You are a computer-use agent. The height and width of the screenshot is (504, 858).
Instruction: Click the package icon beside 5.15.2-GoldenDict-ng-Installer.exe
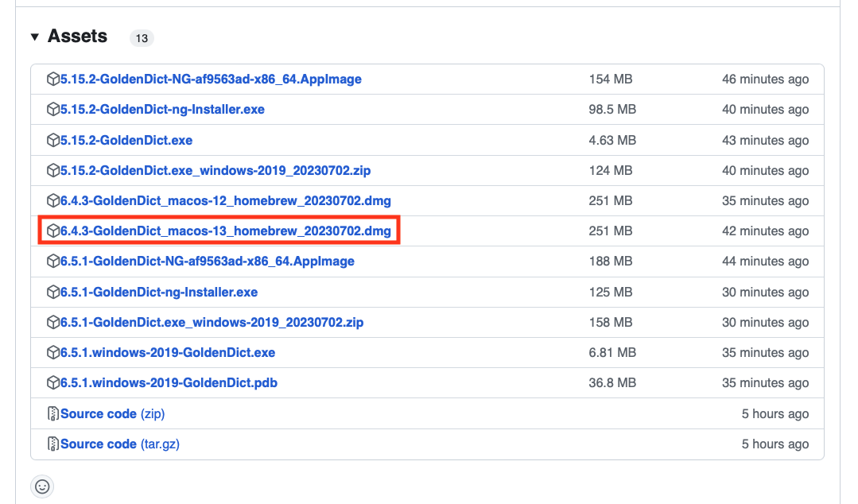53,109
